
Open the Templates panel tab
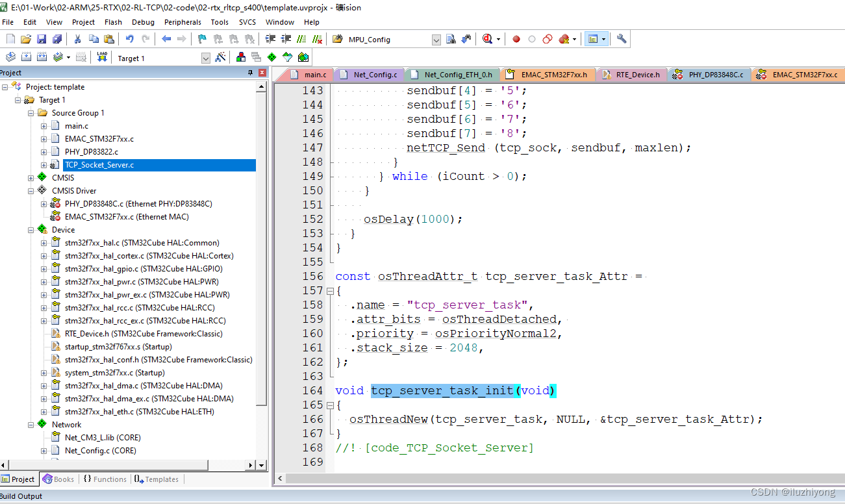[x=157, y=479]
